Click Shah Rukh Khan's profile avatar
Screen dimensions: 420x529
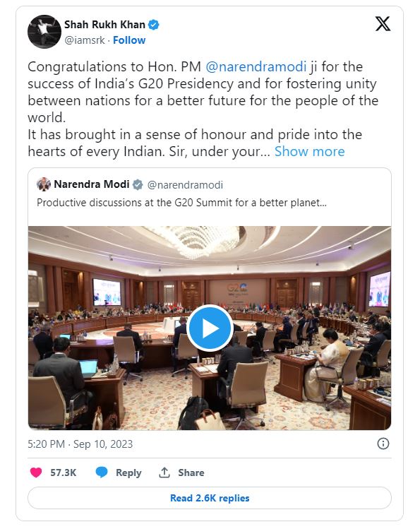pyautogui.click(x=44, y=32)
